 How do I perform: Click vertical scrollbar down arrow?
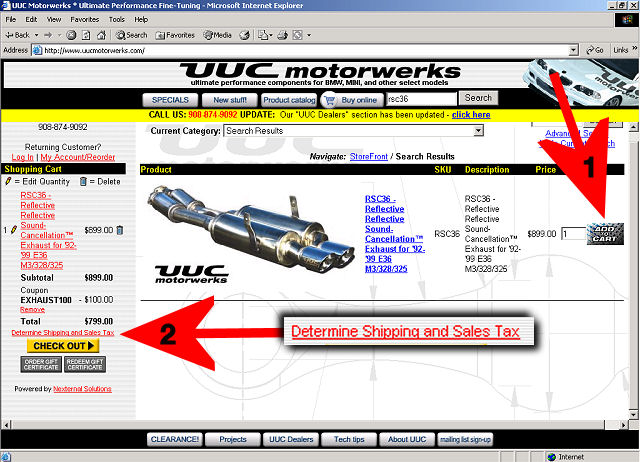click(633, 415)
